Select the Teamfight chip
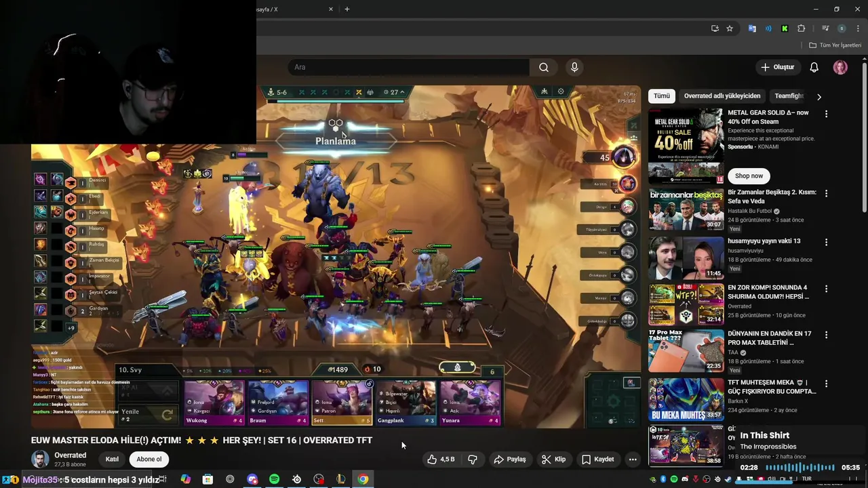 coord(789,96)
